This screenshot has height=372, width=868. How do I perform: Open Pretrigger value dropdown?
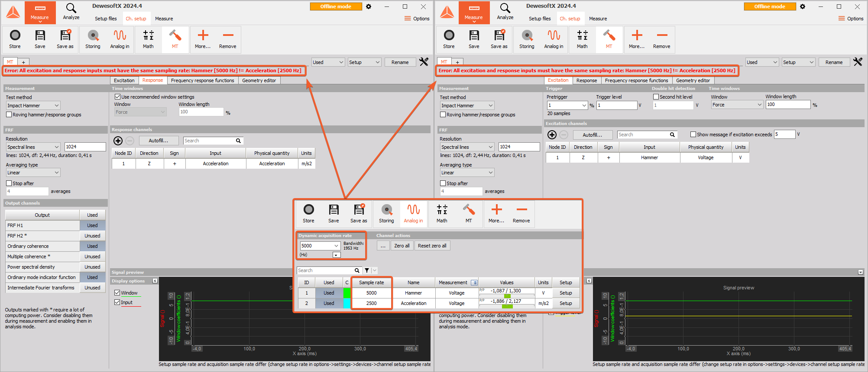point(584,105)
